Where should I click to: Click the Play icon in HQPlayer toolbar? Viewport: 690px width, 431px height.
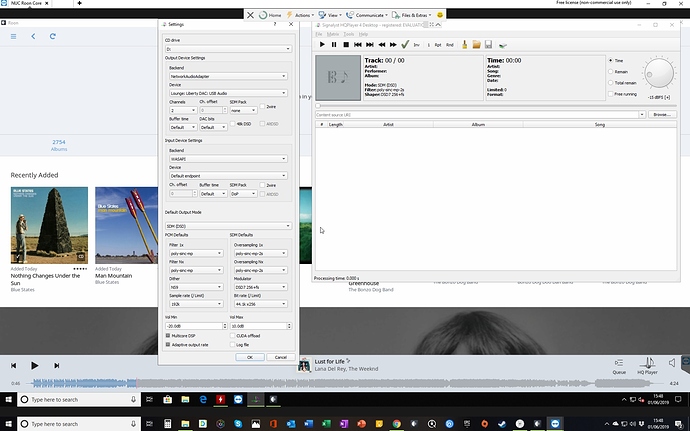[322, 44]
